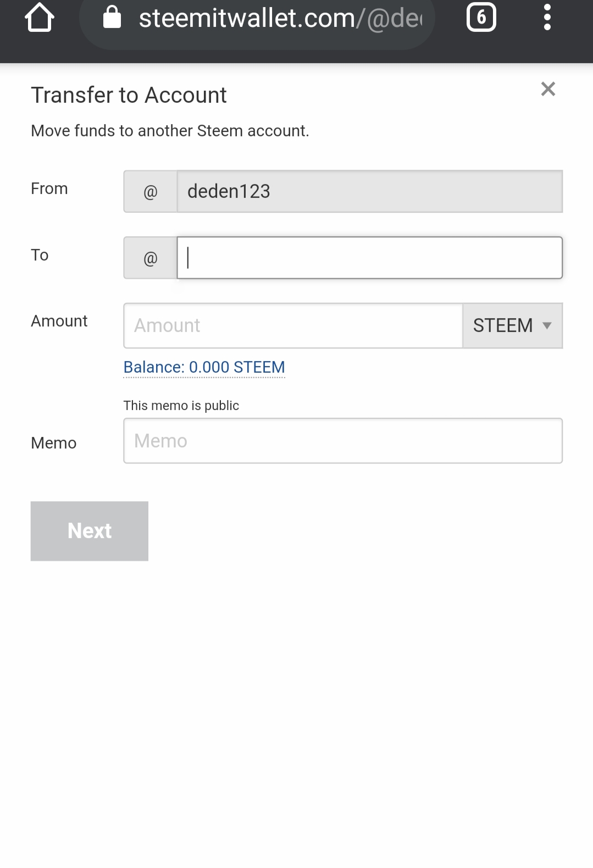Click the From field showing deden123
Screen dimensions: 593x868
[x=369, y=191]
